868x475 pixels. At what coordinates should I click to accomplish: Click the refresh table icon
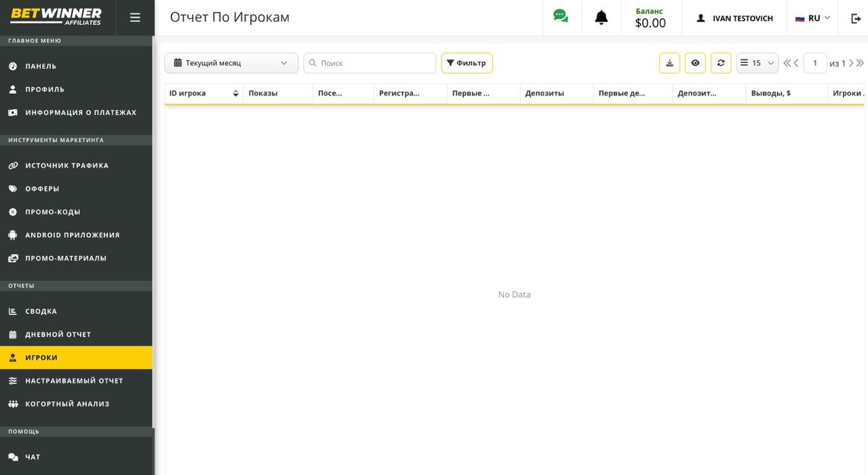coord(721,63)
